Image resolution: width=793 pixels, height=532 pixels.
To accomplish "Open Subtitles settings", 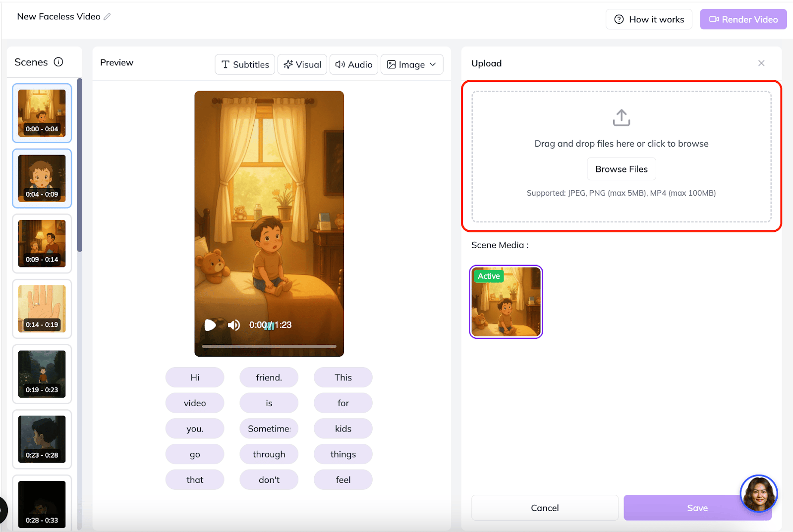I will (245, 64).
